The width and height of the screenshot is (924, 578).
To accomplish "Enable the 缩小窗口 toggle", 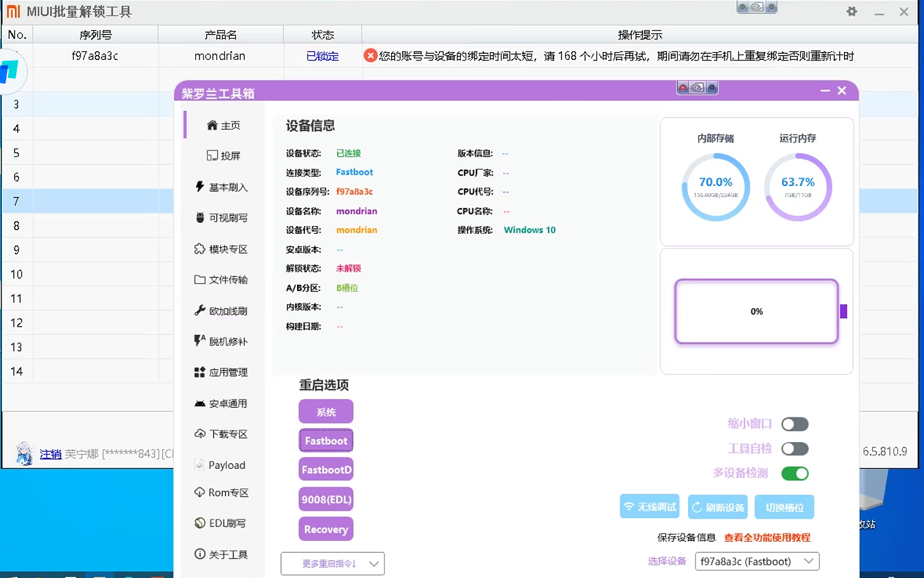I will 794,424.
